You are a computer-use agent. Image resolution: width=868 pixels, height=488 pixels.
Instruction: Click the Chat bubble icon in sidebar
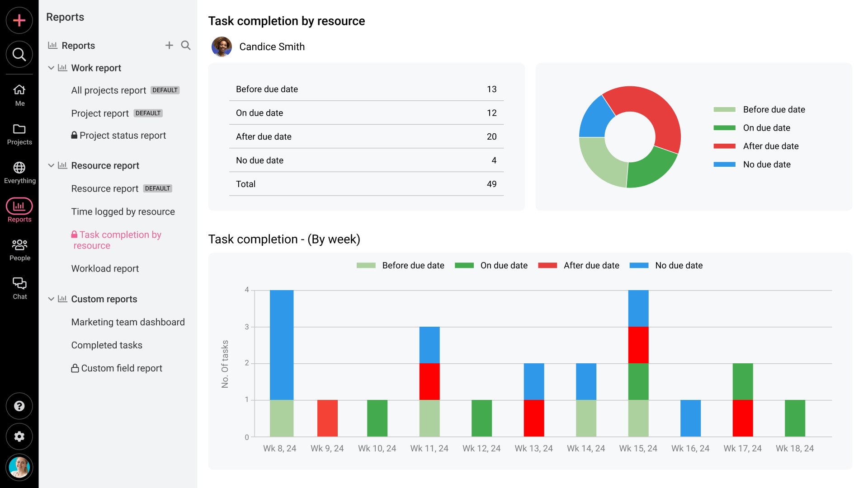click(x=19, y=284)
